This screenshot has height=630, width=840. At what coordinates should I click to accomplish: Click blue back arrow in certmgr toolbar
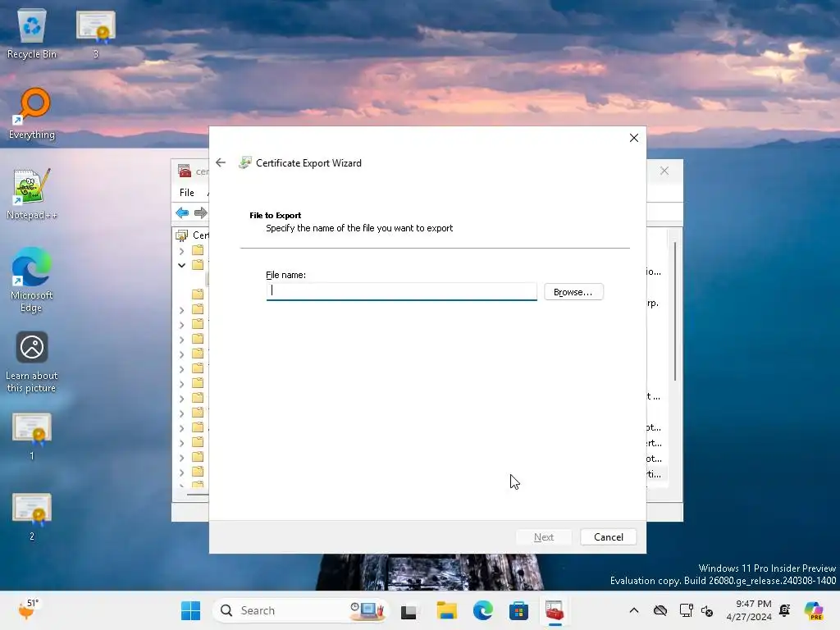tap(182, 212)
